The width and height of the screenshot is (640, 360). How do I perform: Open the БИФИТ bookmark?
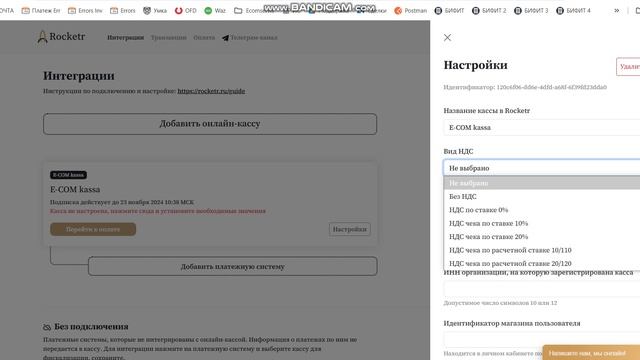(449, 11)
